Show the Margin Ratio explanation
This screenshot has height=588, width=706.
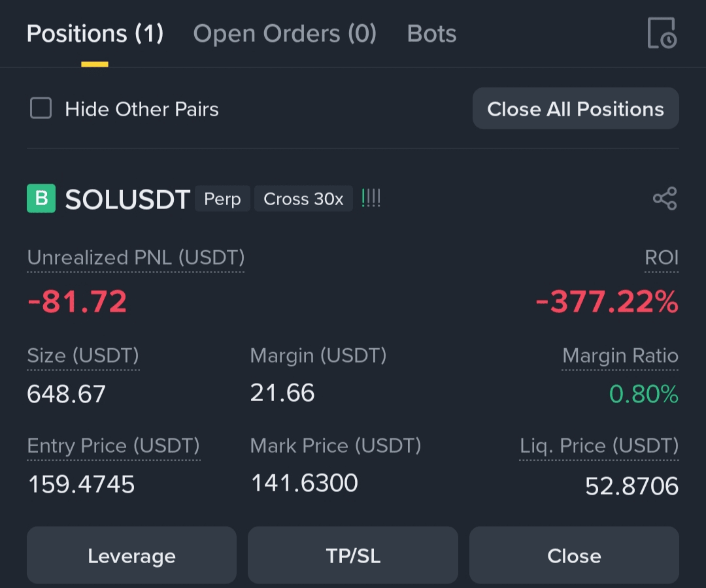[620, 356]
